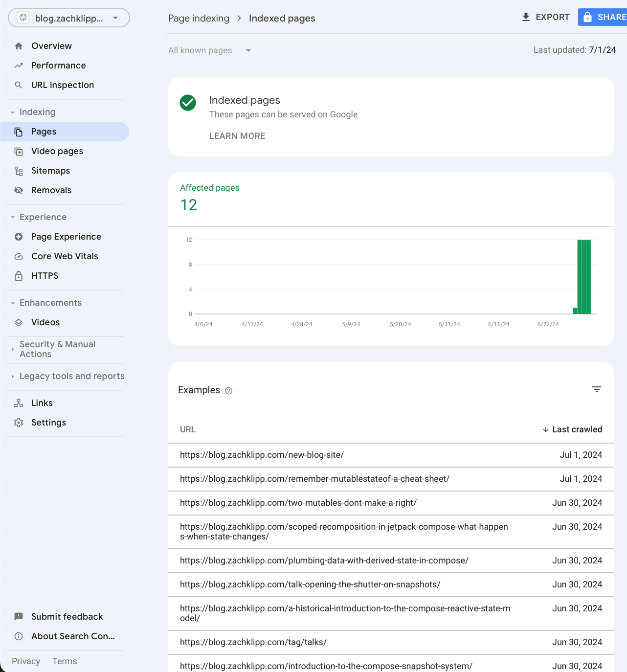Collapse the Indexing section
Image resolution: width=627 pixels, height=672 pixels.
[12, 112]
